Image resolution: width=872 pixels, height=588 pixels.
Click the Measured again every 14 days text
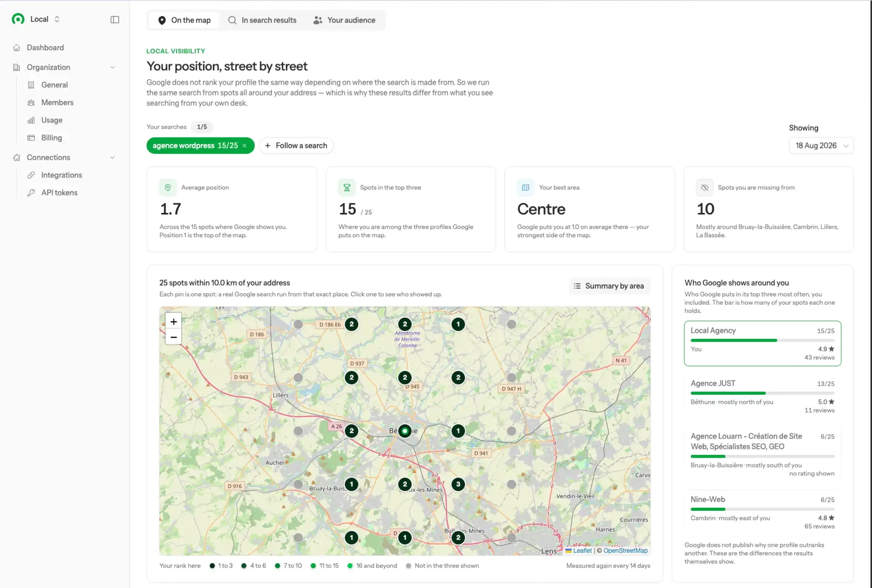point(608,566)
